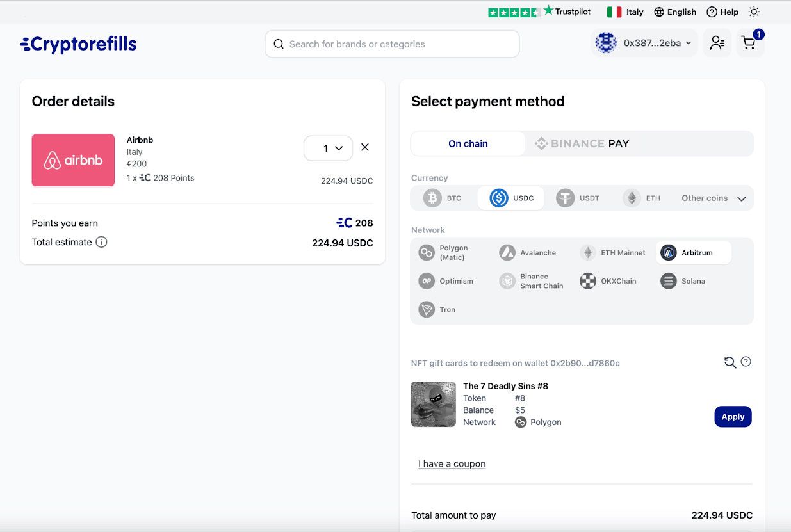This screenshot has width=791, height=532.
Task: Open NFT gift cards help icon
Action: pos(746,362)
